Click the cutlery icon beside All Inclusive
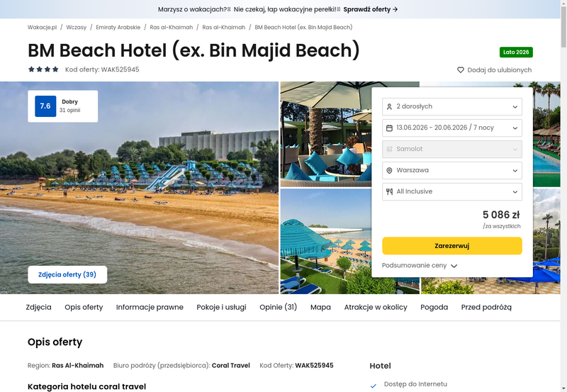This screenshot has height=392, width=567. click(389, 191)
